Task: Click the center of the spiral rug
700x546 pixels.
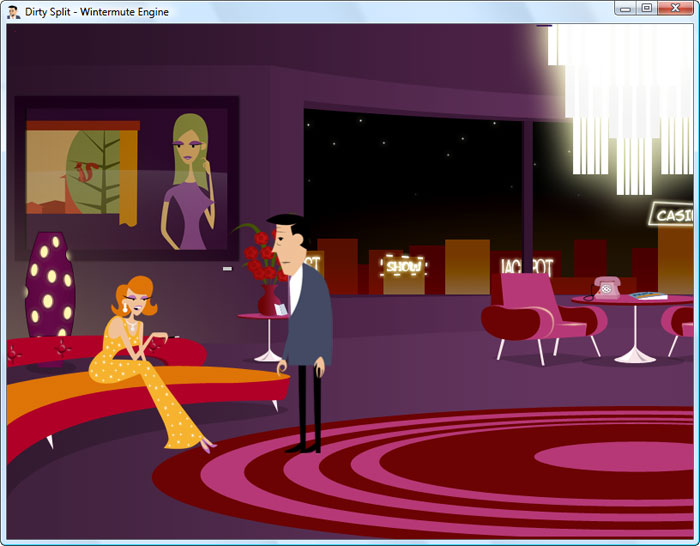Action: point(616,456)
